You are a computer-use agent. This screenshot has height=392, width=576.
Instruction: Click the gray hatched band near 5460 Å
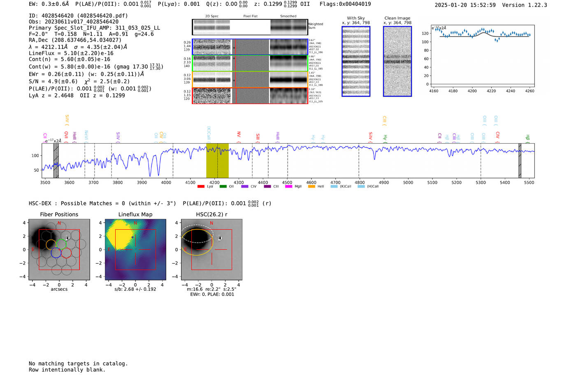(520, 160)
